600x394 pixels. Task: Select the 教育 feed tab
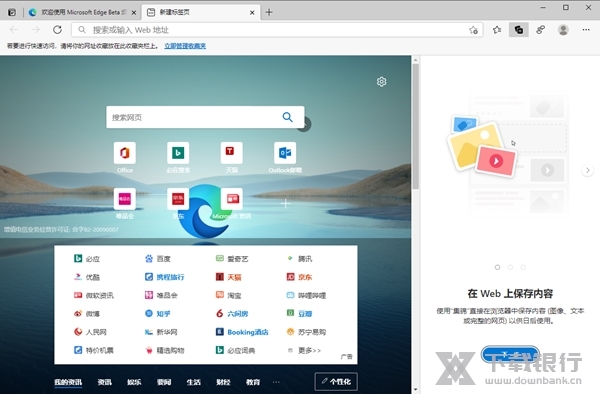(253, 382)
